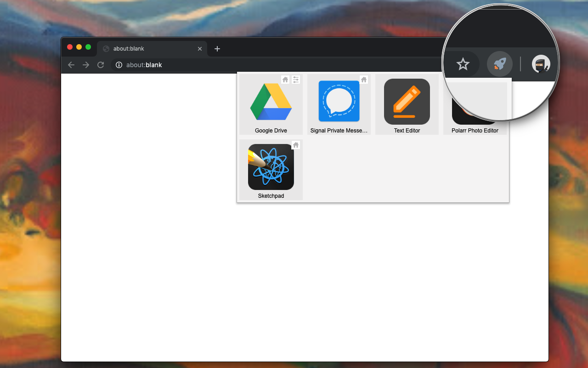Open Signal Private Messenger
The height and width of the screenshot is (368, 588).
click(339, 101)
